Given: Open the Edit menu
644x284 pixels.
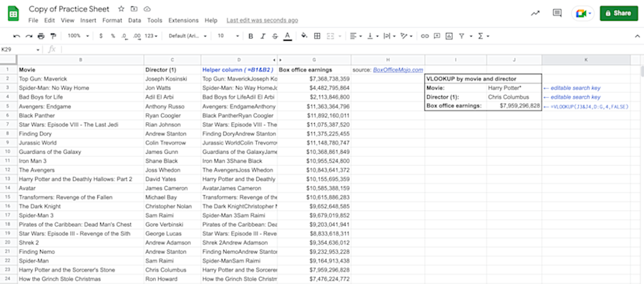Looking at the screenshot, I should point(49,20).
